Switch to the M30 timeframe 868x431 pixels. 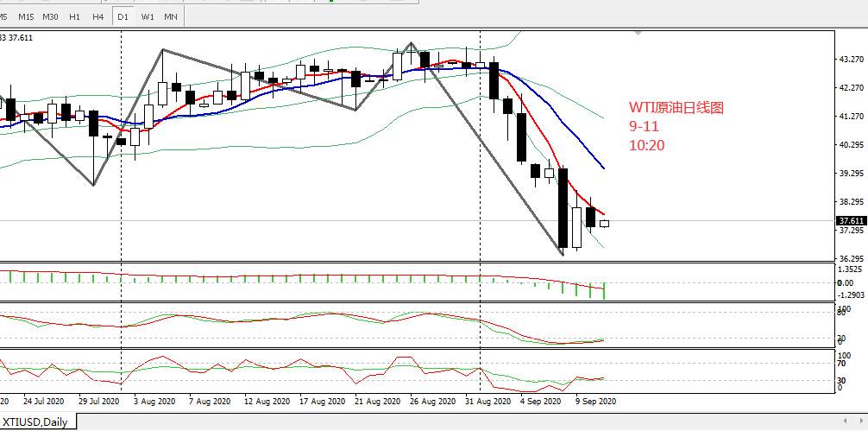pyautogui.click(x=50, y=16)
